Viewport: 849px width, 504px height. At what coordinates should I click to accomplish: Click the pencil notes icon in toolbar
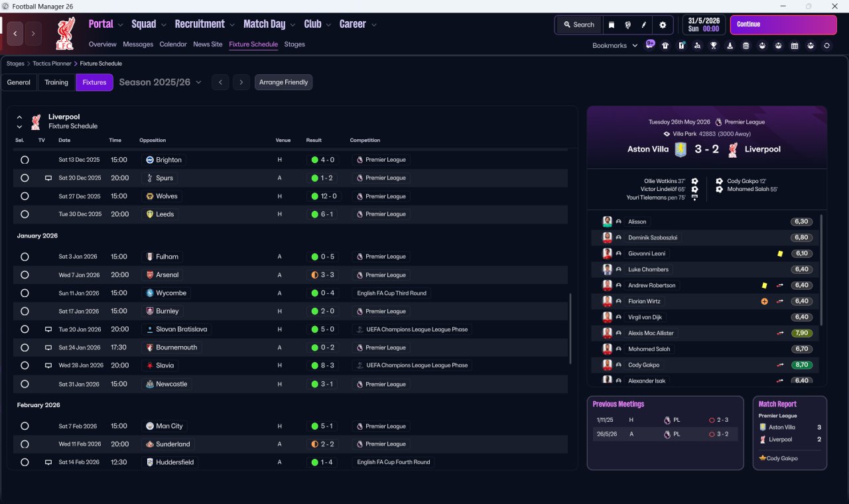pos(643,25)
